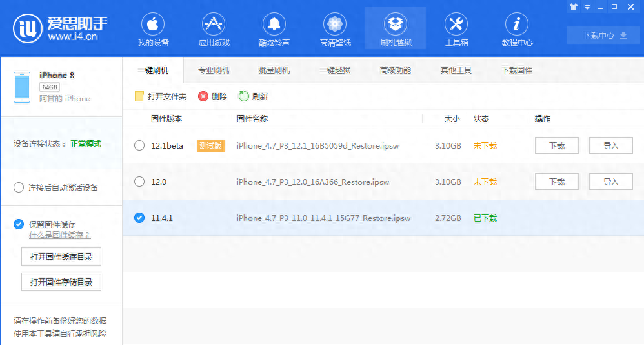Screen dimensions: 644x345
Task: Open 教程中心 tutorial info icon
Action: 517,25
